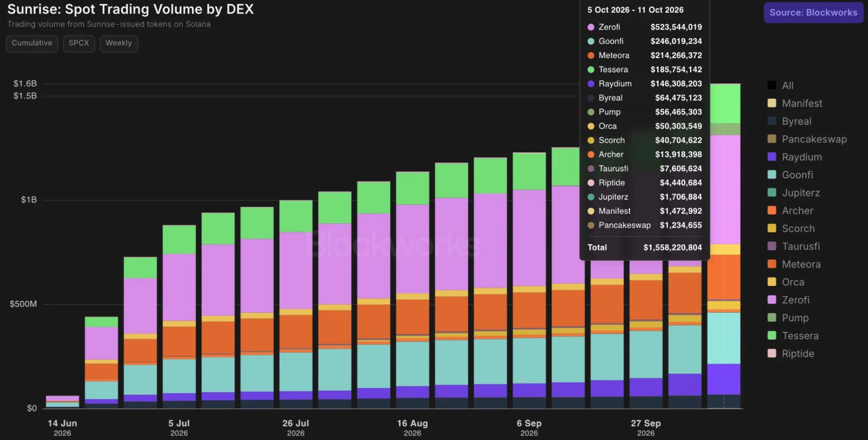Click the Taurusfi legend label

click(x=801, y=246)
